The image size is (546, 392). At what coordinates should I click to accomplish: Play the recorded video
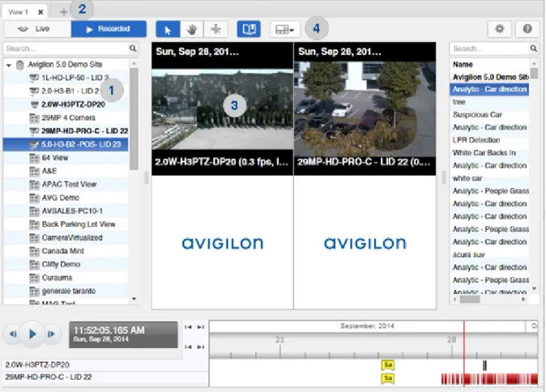[x=32, y=334]
